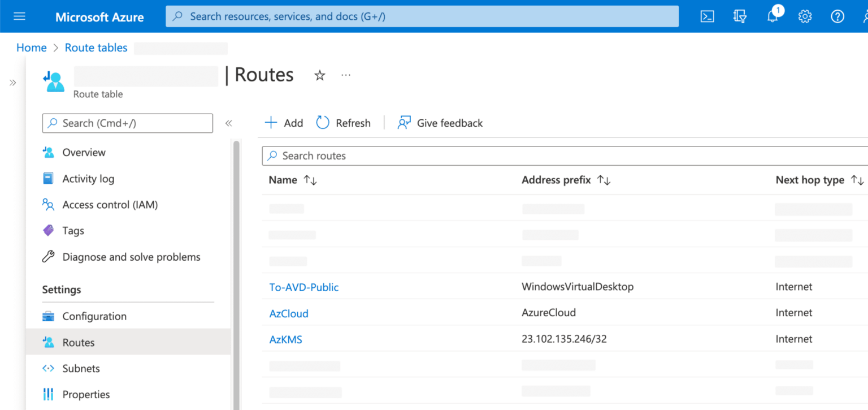Screen dimensions: 868x410
Task: Open the help and support panel
Action: coord(837,16)
